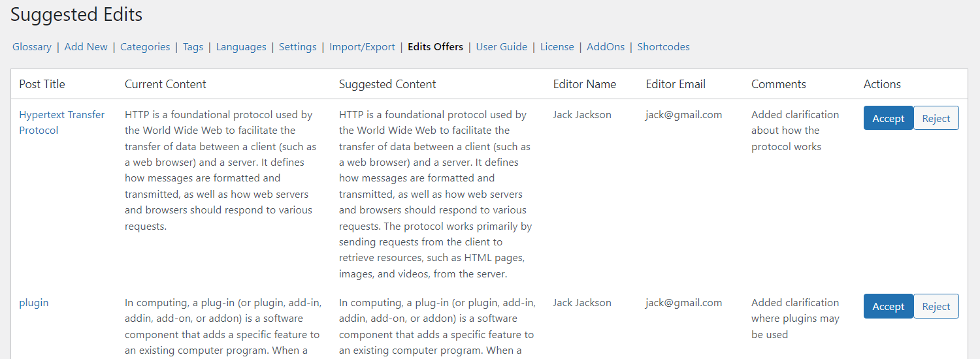Open the User Guide link

[x=501, y=47]
